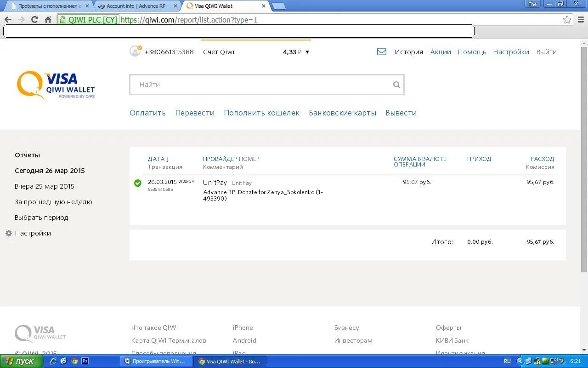Click phone number +380661315388
Viewport: 588px width, 368px height.
[x=169, y=52]
